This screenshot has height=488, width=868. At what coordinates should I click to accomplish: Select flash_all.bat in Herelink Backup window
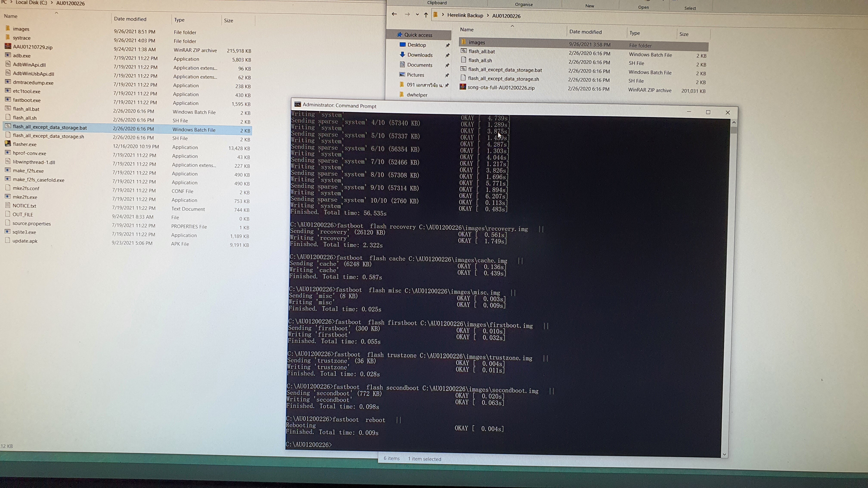click(482, 51)
